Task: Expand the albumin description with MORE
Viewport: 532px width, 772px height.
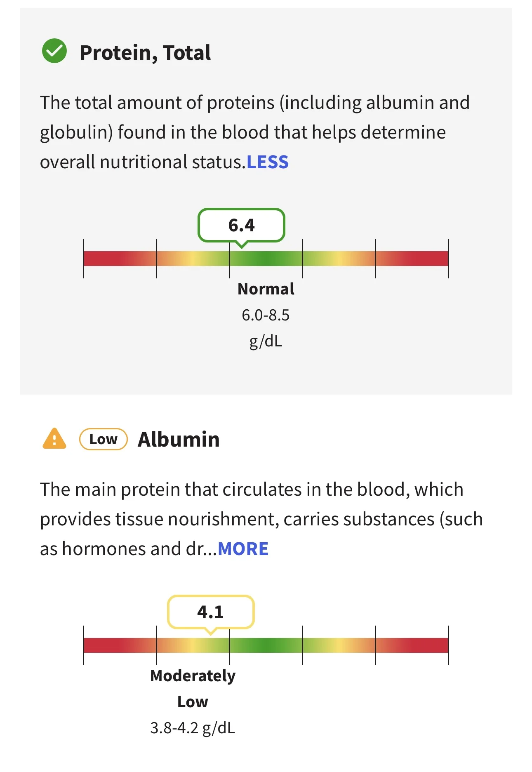Action: [x=243, y=549]
